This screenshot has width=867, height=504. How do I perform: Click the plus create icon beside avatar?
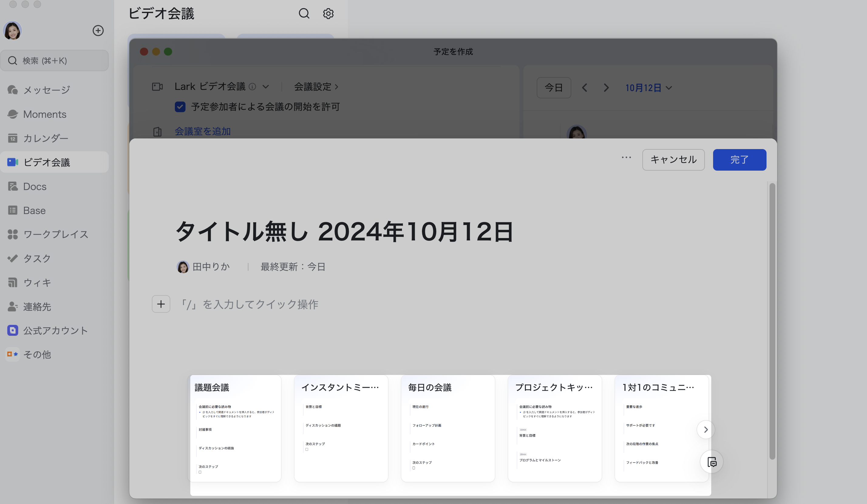[98, 30]
